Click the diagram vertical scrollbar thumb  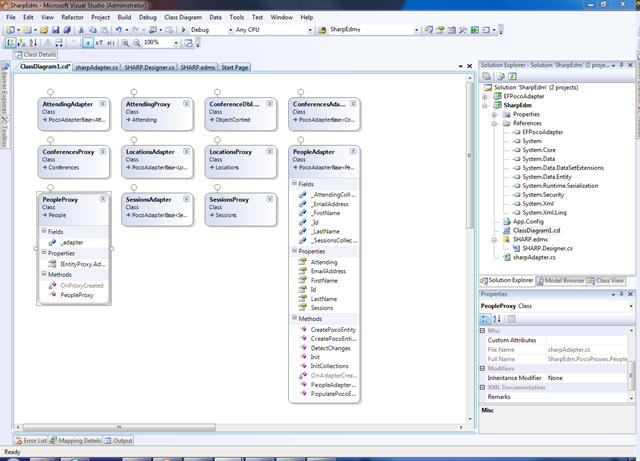coord(470,155)
